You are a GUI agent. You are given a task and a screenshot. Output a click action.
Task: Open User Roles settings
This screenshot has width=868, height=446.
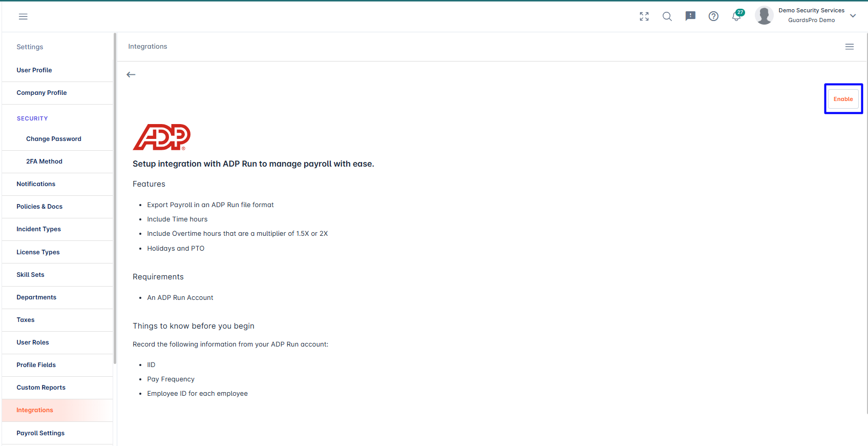[57, 342]
